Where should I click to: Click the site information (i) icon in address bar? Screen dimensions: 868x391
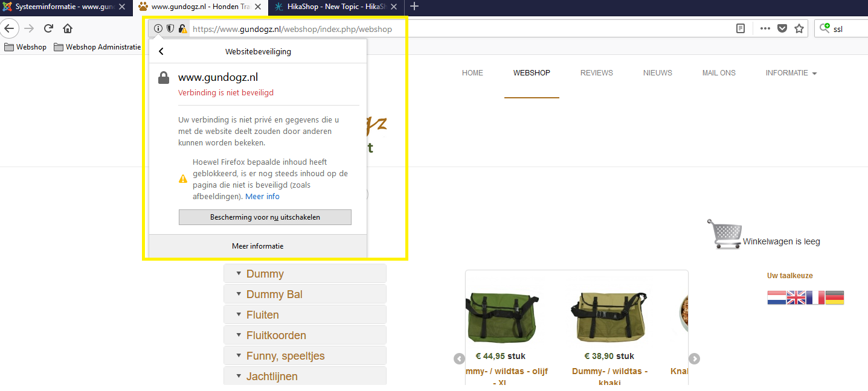tap(158, 28)
